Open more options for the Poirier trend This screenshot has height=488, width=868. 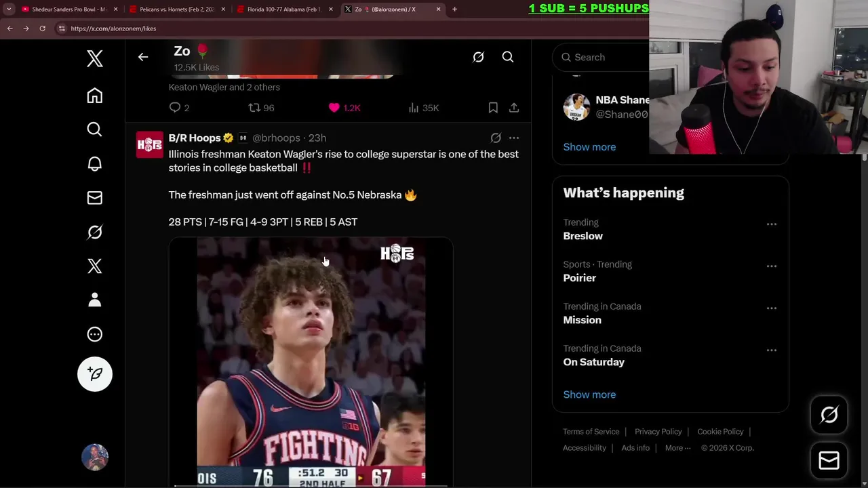[772, 266]
